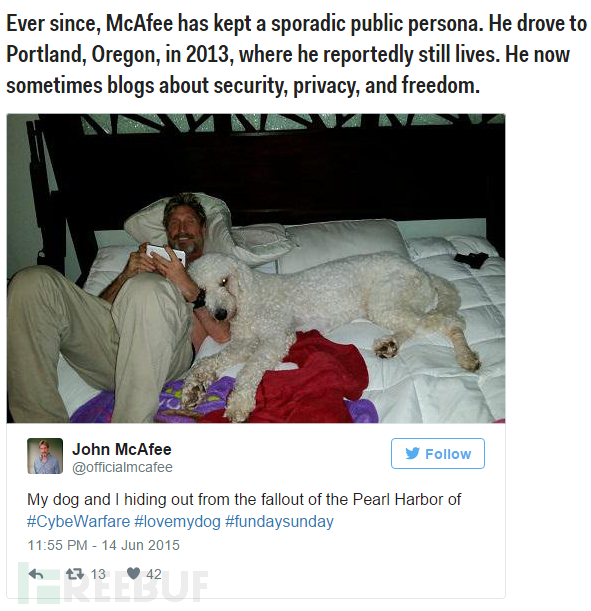Click the white smartphone in the photo
Viewport: 591px width, 611px height.
pyautogui.click(x=166, y=254)
